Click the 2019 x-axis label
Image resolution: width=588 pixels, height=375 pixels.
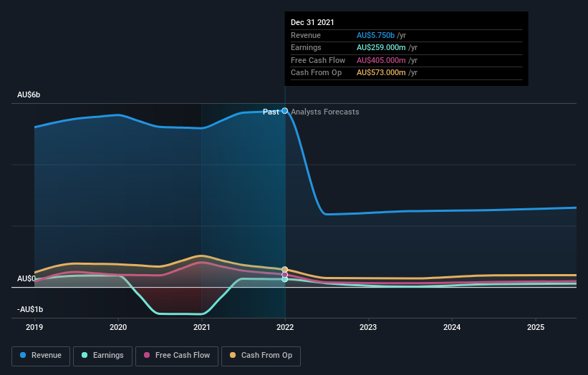[34, 327]
